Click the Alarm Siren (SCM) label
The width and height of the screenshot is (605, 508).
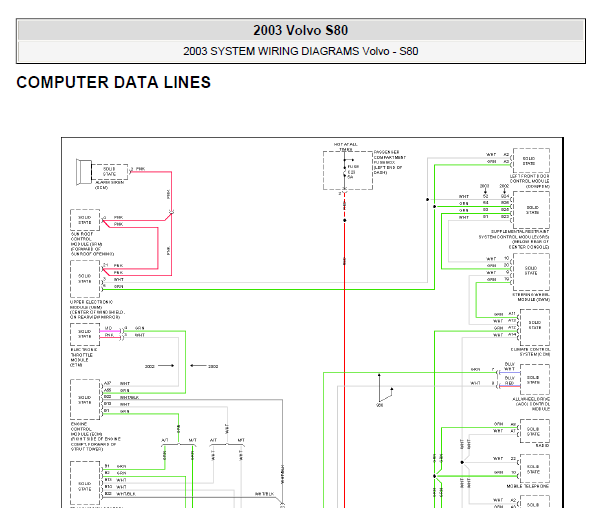click(109, 185)
